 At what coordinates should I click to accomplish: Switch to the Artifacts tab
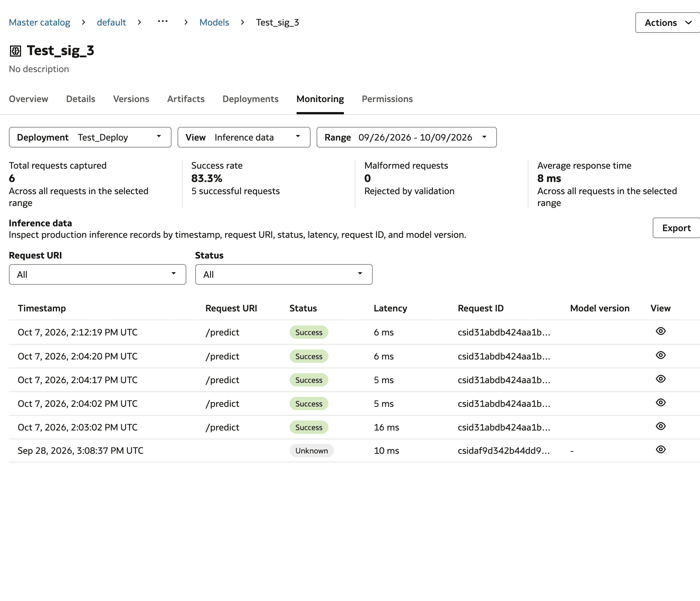click(186, 99)
